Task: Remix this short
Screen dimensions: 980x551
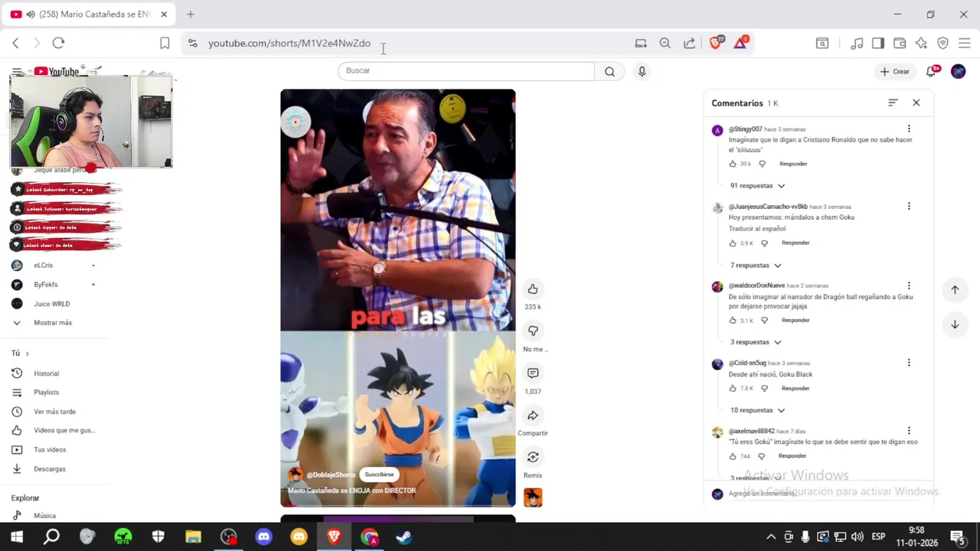Action: 533,457
